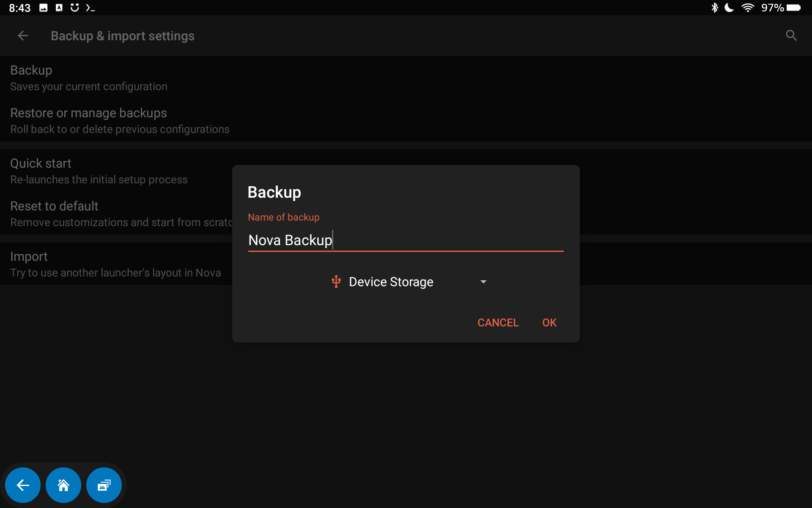Tap the 'Backup' dialog title
812x508 pixels.
274,192
